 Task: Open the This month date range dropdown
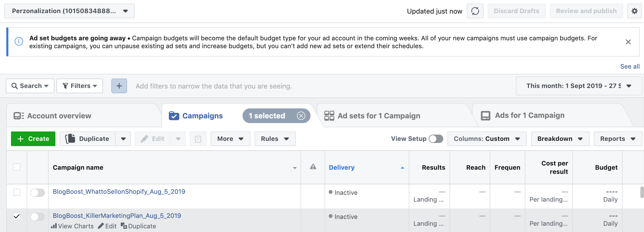[x=579, y=86]
